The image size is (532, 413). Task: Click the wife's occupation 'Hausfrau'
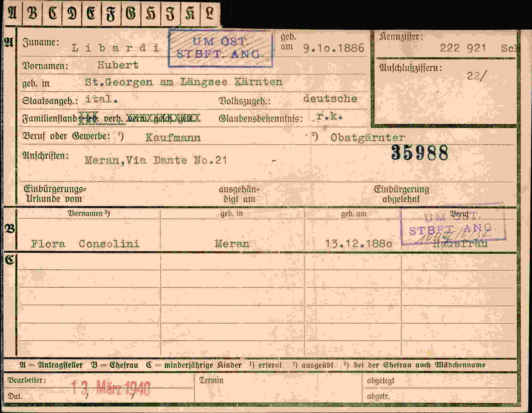460,244
